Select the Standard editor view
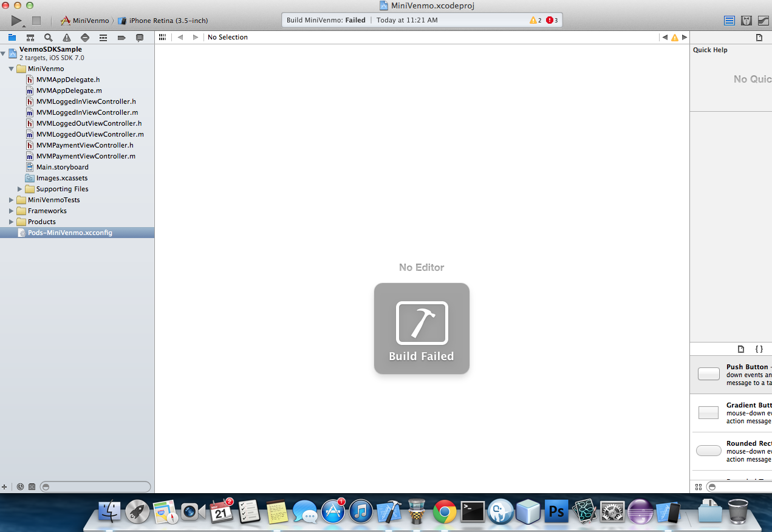This screenshot has width=772, height=532. (x=729, y=21)
